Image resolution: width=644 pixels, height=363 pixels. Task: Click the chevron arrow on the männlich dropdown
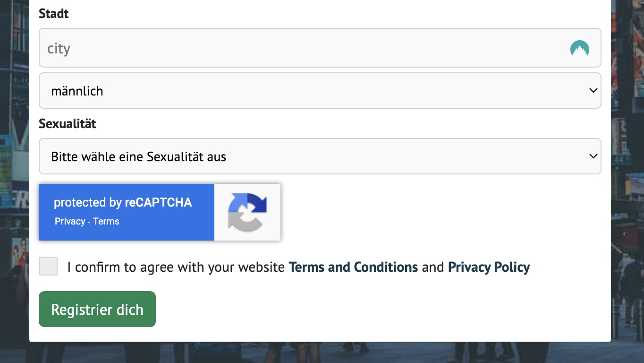[593, 90]
